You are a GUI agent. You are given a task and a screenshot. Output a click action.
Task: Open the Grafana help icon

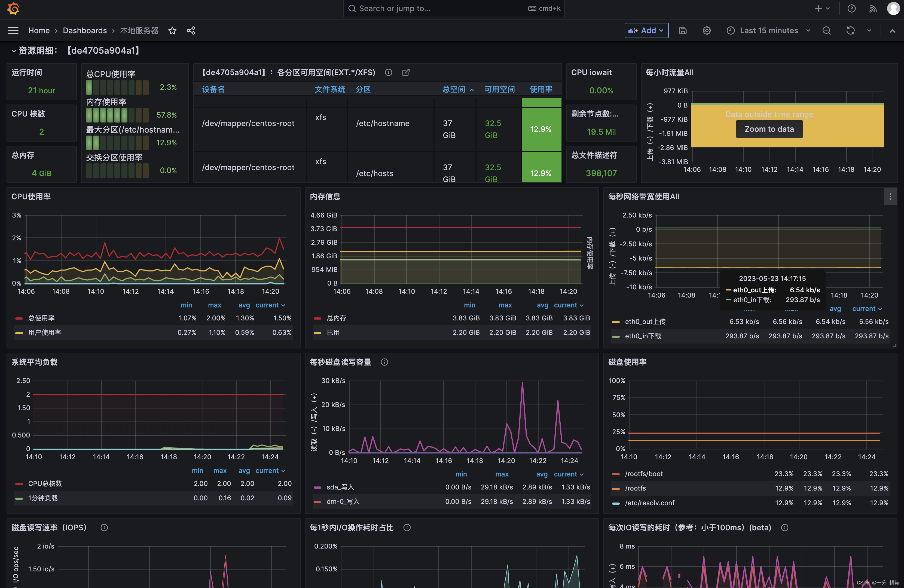pyautogui.click(x=851, y=8)
